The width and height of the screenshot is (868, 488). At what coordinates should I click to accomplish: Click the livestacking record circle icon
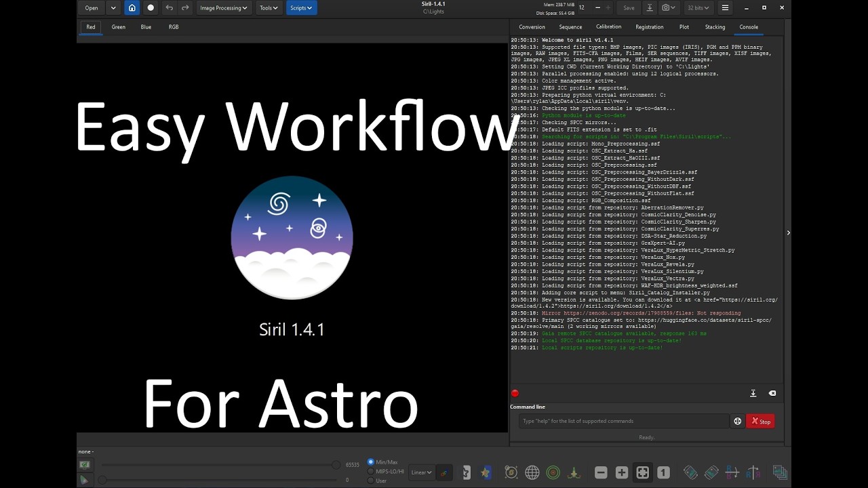point(151,7)
